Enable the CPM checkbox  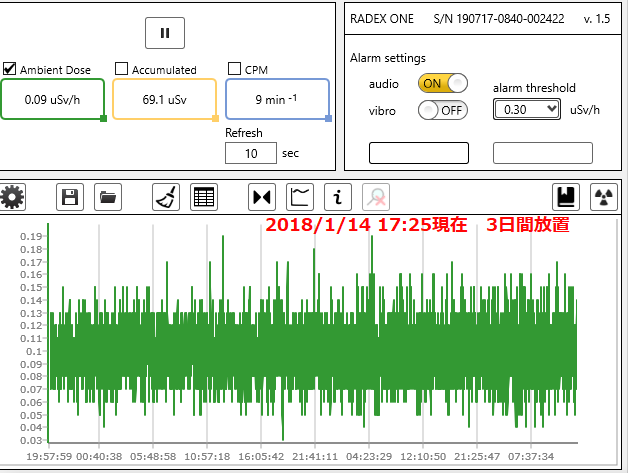(x=234, y=68)
